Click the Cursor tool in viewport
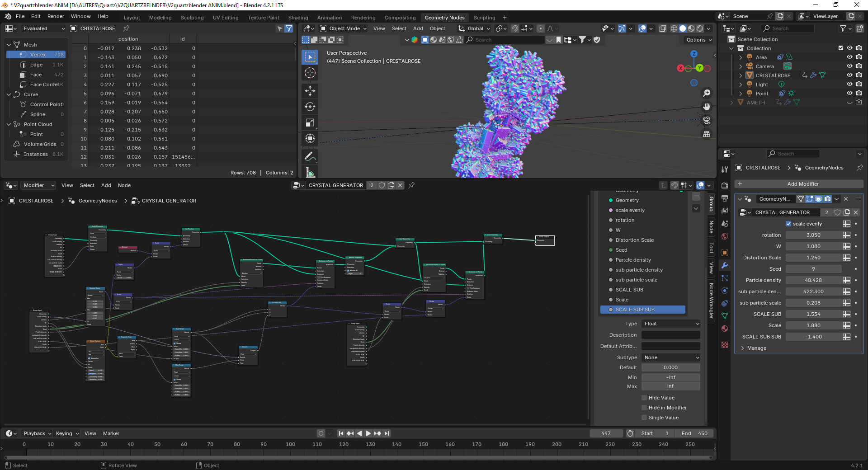This screenshot has height=470, width=868. [x=310, y=73]
